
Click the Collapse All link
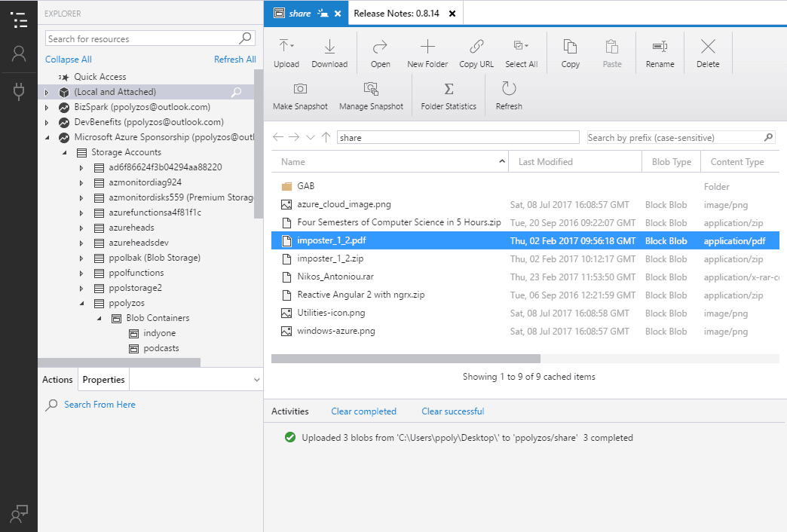68,59
